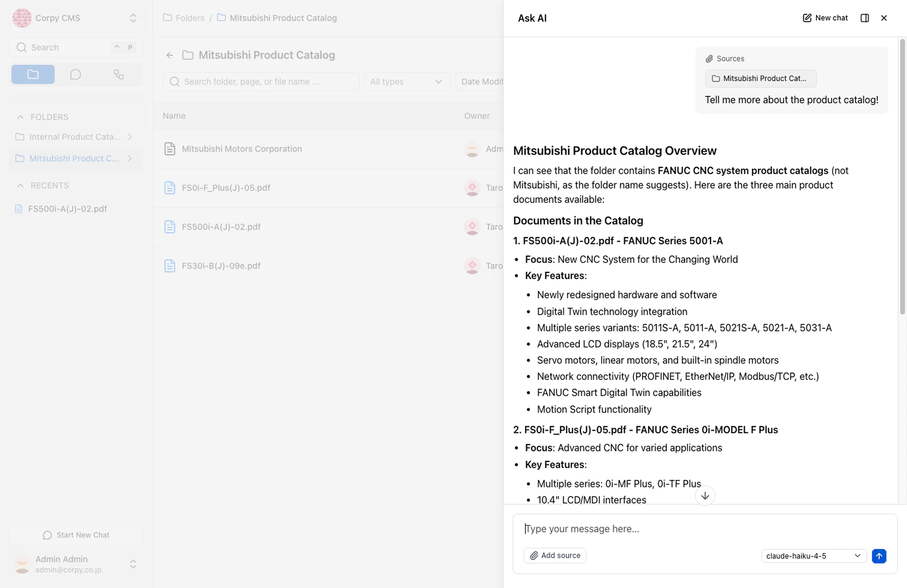Viewport: 907px width, 588px height.
Task: Open the Date Modified filter
Action: click(480, 82)
